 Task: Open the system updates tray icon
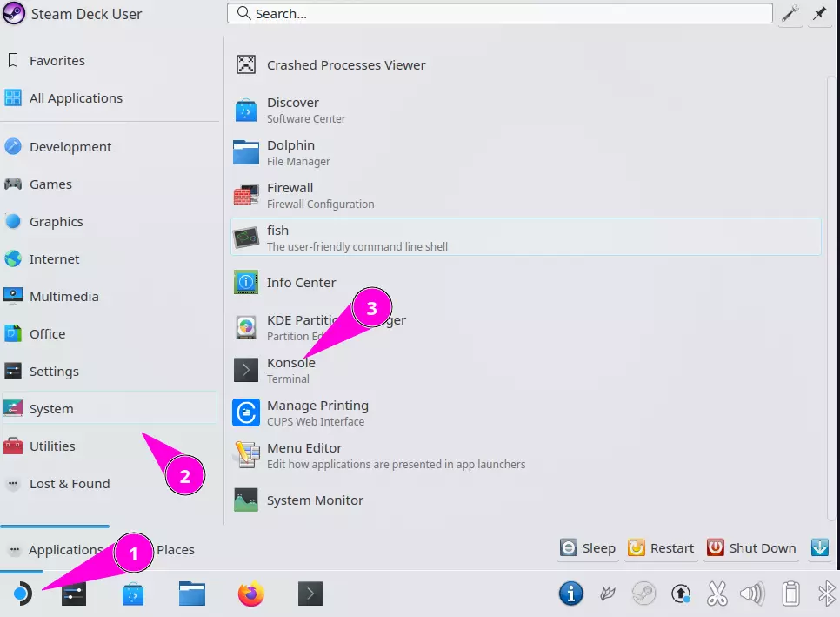tap(681, 594)
